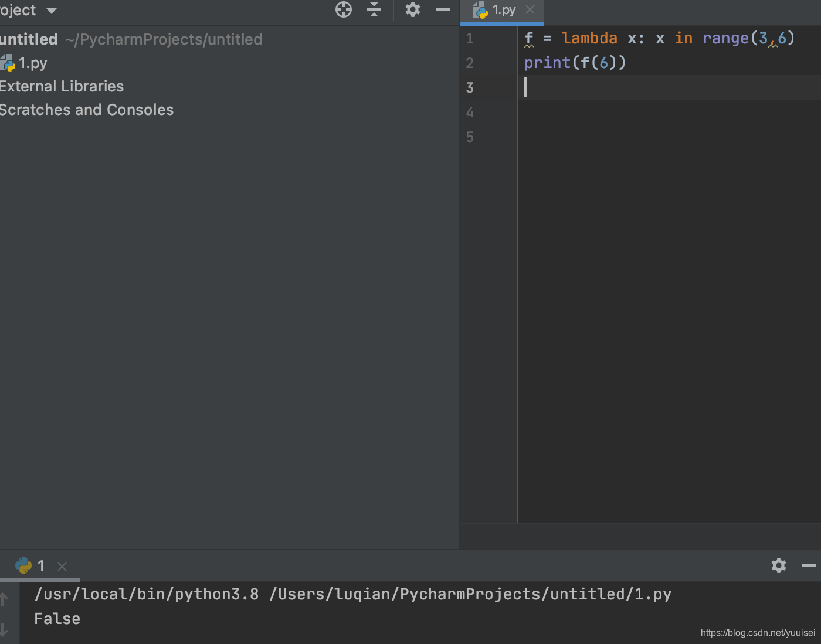Select the run tab labeled 1
Screen dimensions: 821x644
pyautogui.click(x=41, y=566)
